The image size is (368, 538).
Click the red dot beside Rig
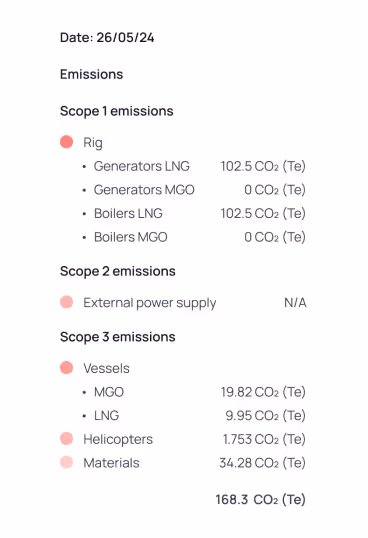(67, 142)
